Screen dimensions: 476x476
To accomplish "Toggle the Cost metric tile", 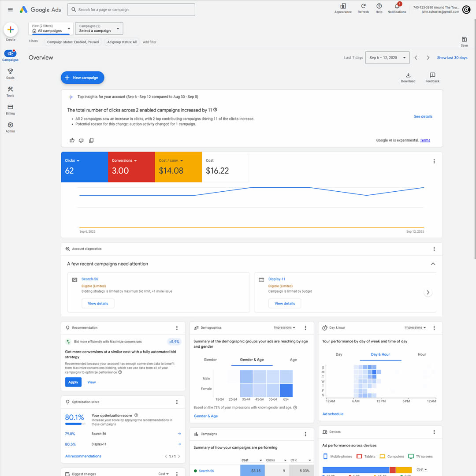I will pyautogui.click(x=225, y=167).
